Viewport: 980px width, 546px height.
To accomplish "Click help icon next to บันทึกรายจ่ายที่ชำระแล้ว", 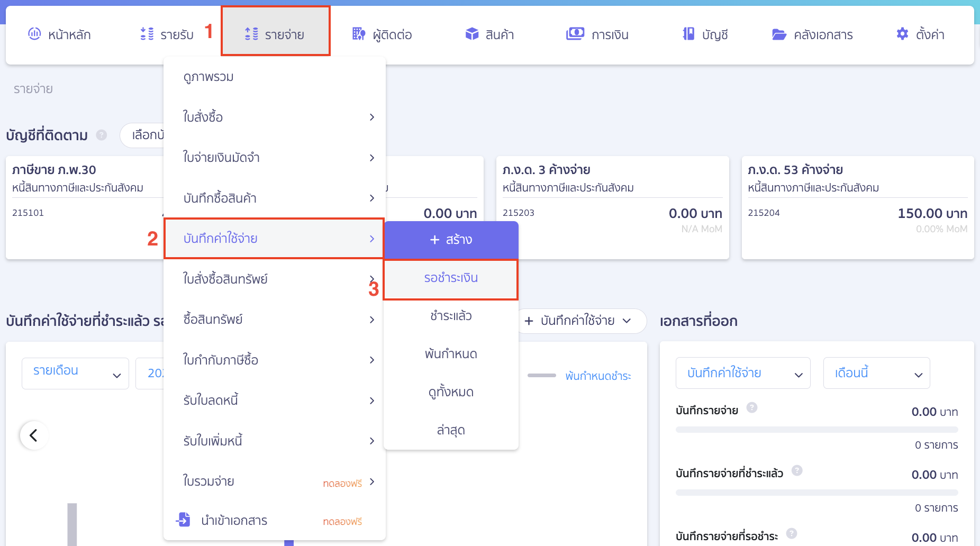I will pos(797,470).
